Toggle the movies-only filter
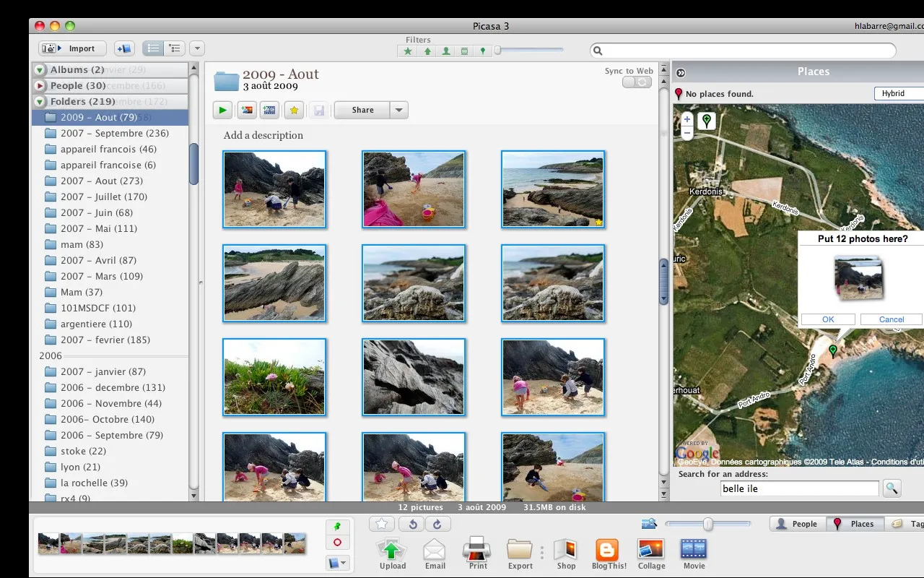 coord(464,51)
